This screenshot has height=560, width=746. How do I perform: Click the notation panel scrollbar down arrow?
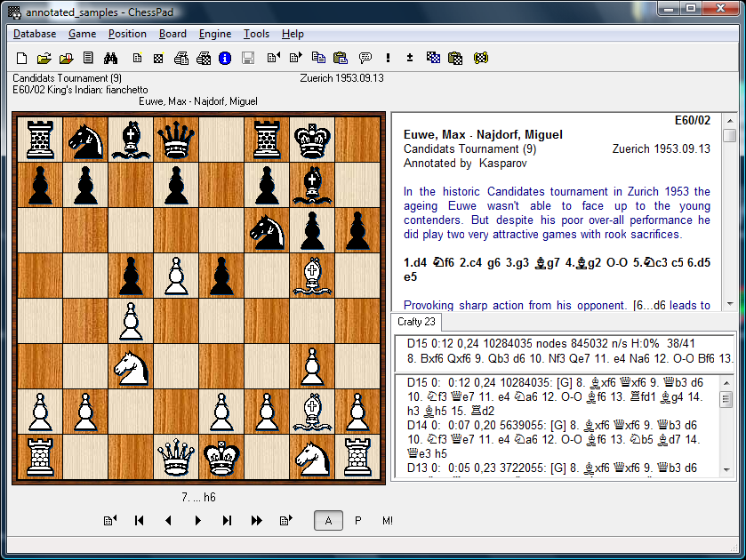729,302
